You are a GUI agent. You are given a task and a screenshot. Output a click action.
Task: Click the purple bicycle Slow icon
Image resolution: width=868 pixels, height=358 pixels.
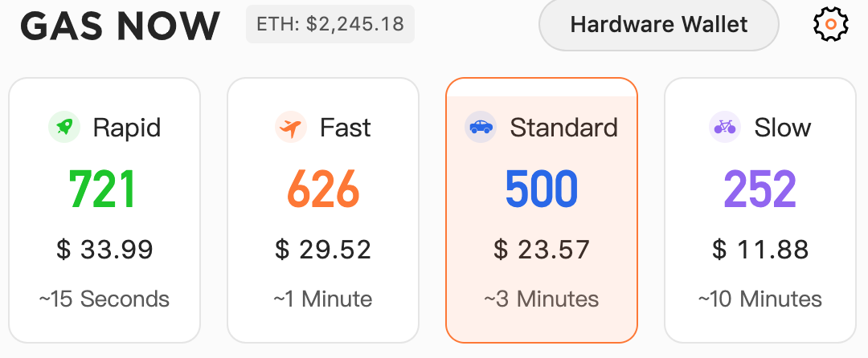[725, 127]
